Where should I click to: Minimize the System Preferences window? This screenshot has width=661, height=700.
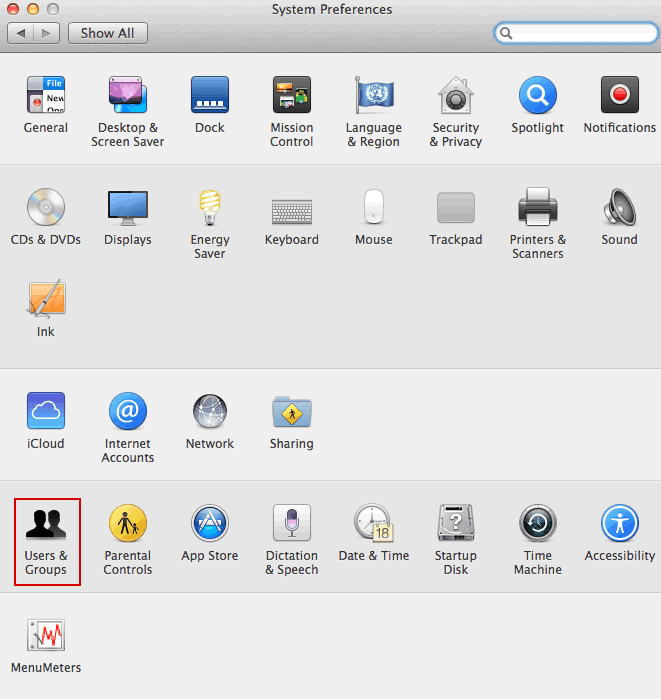pos(33,9)
